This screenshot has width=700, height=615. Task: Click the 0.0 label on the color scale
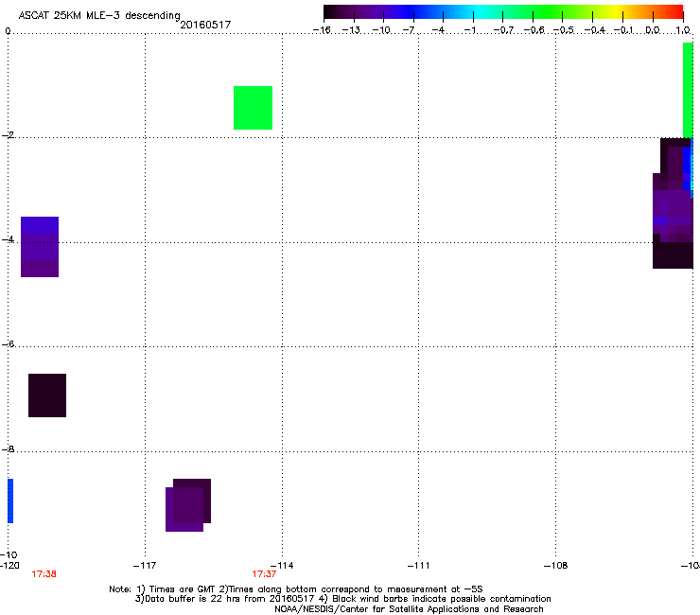653,30
